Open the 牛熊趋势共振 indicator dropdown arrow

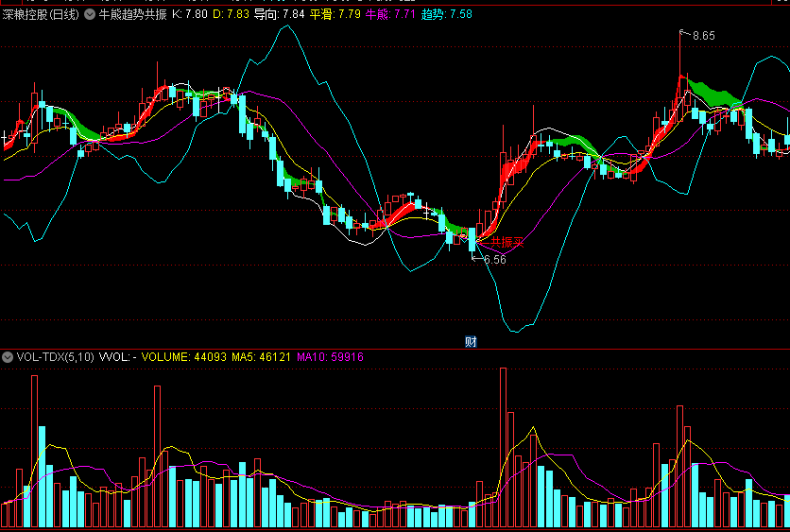(x=90, y=14)
